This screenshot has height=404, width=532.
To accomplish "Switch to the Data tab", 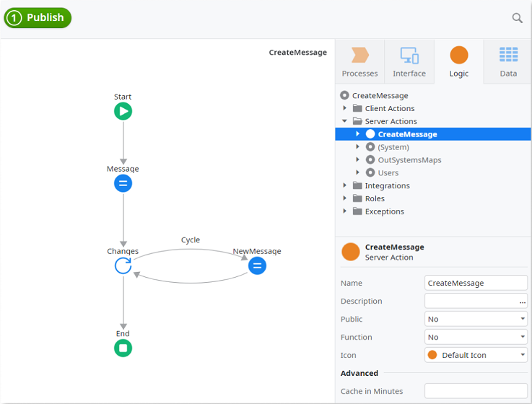I will (x=508, y=62).
